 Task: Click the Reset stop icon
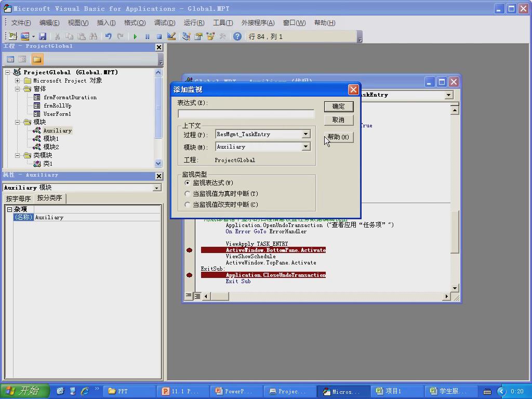pyautogui.click(x=159, y=36)
